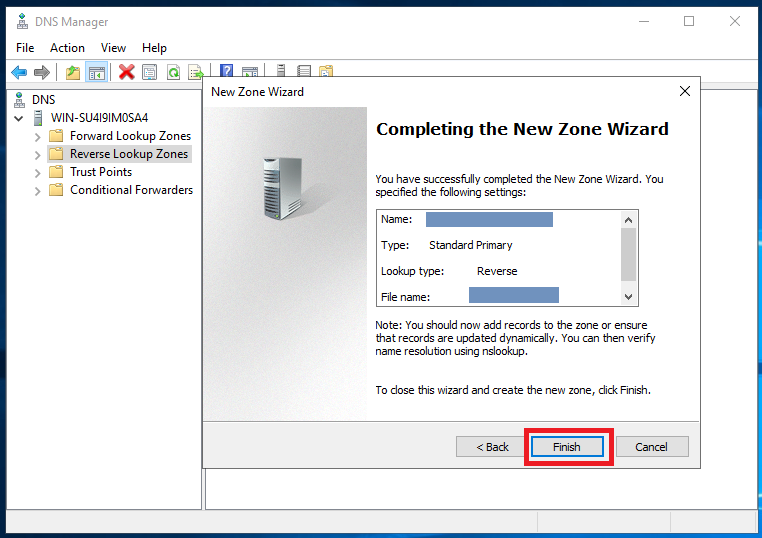Viewport: 762px width, 538px height.
Task: Click the last folder icon in toolbar
Action: [x=326, y=71]
